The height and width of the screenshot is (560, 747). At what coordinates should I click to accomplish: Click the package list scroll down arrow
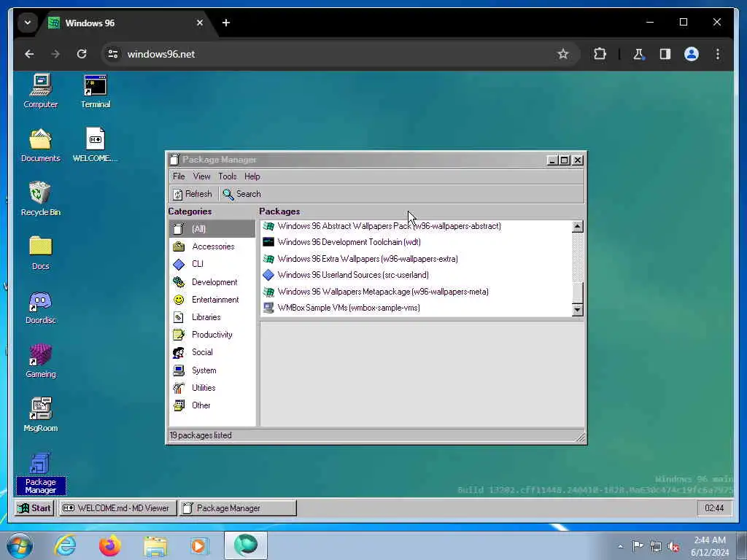click(578, 310)
